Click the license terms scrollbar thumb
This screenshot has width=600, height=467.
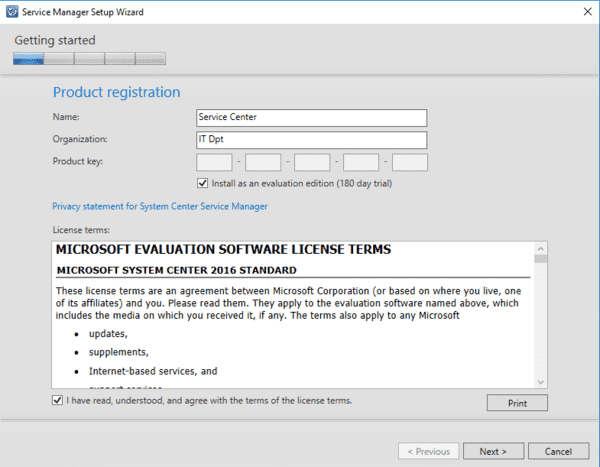pos(541,259)
